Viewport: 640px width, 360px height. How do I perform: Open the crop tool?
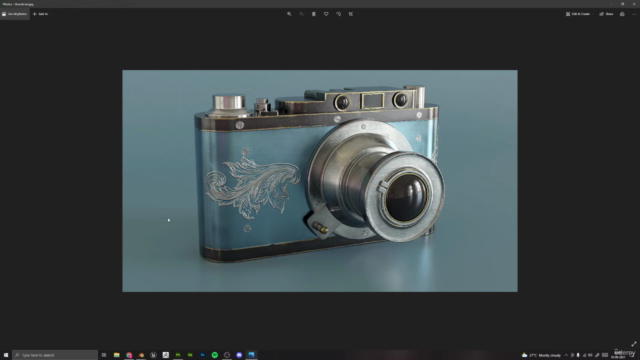[x=350, y=14]
